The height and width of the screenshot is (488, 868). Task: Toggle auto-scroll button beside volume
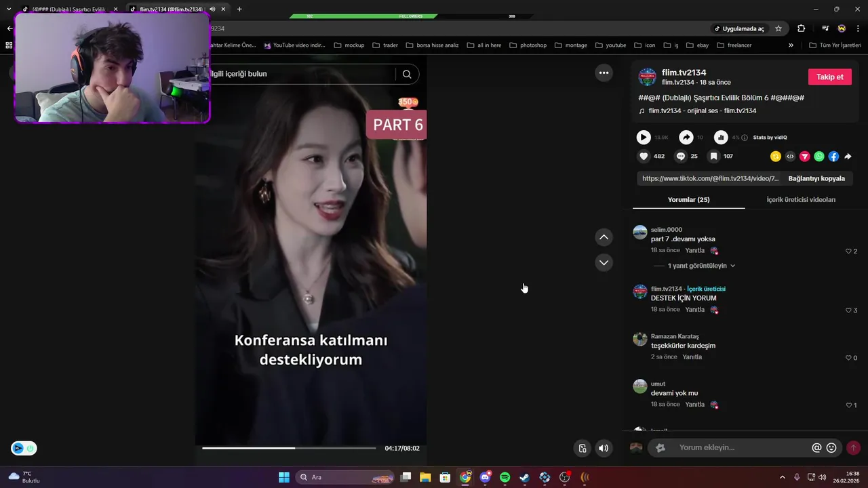[582, 448]
